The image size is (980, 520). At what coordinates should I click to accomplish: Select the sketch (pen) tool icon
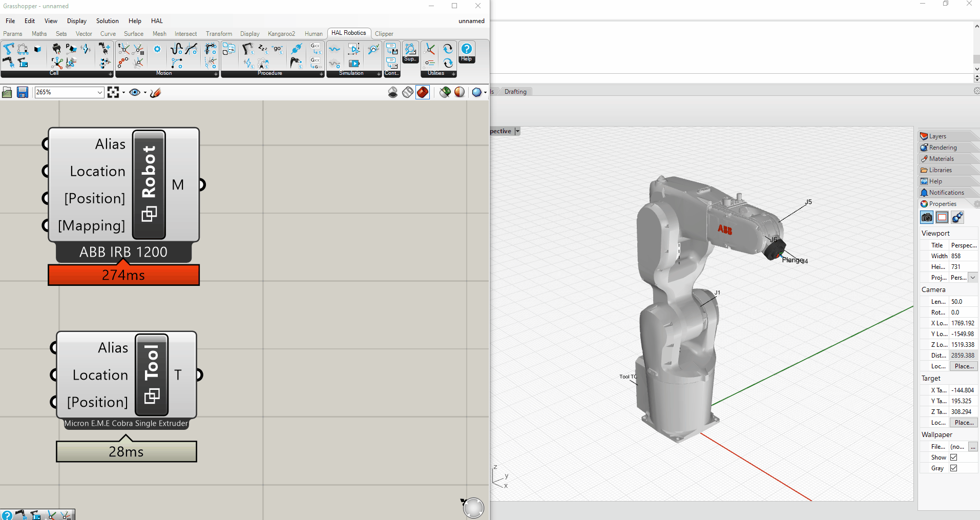click(x=155, y=92)
